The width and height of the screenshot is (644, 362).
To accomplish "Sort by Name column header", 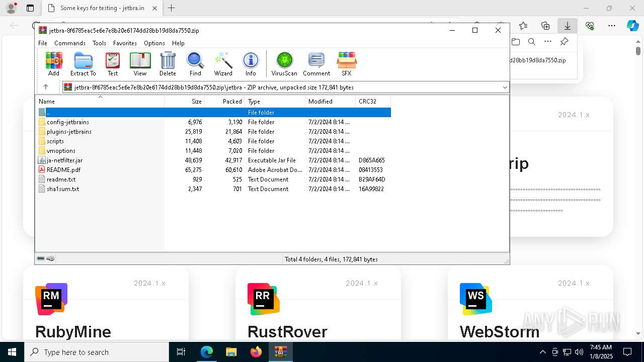I will coord(100,102).
